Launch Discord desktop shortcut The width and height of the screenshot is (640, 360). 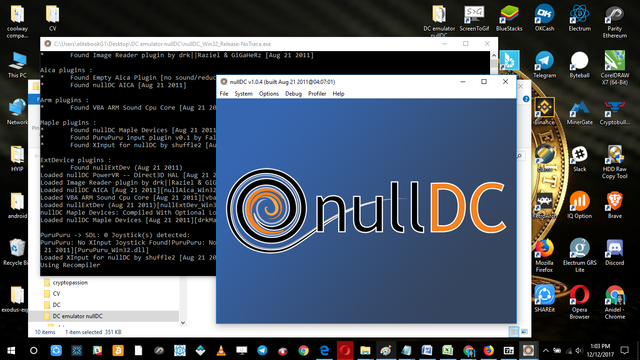pos(615,252)
